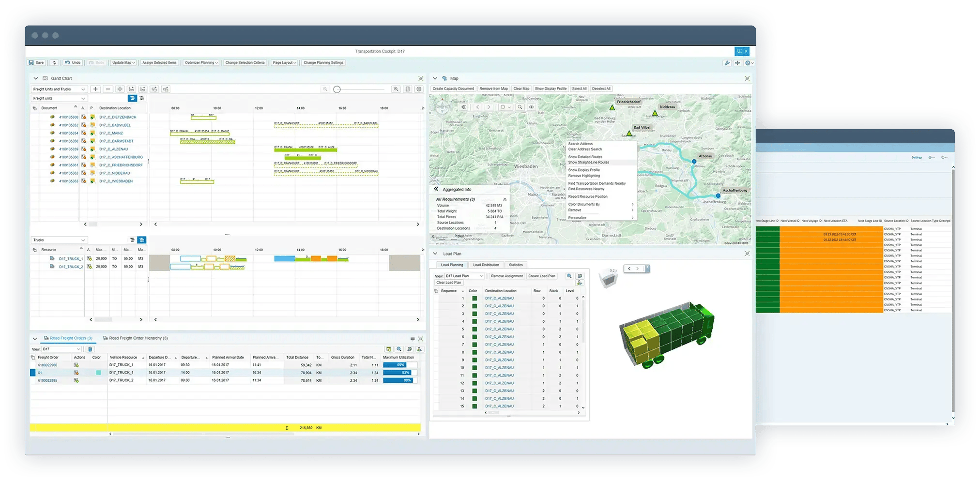Open the Gantt chart settings gear icon
The height and width of the screenshot is (479, 980).
point(419,89)
